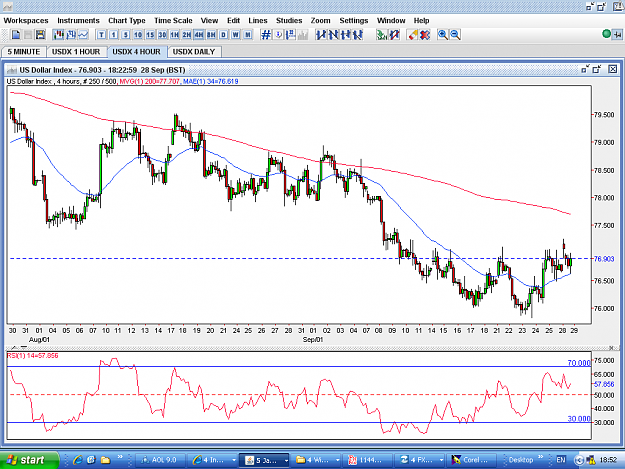Select the second diagonal line drawing tool
The image size is (625, 469).
coord(333,35)
